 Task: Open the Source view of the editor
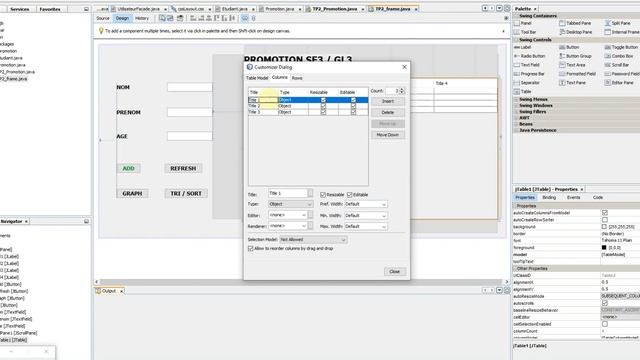click(103, 18)
